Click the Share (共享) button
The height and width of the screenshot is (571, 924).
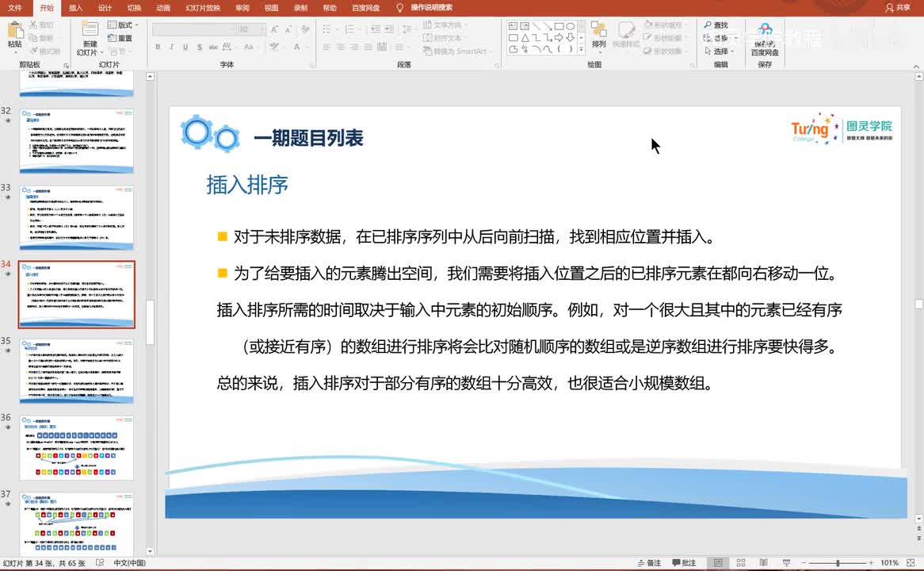click(x=898, y=8)
